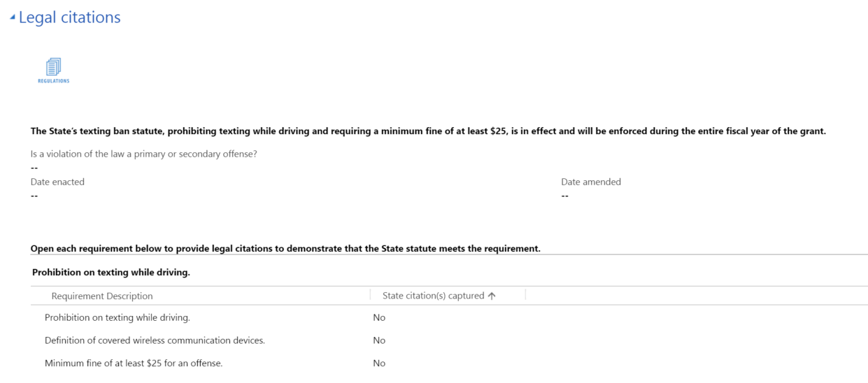Click "No" value for covered wireless devices row
Image resolution: width=868 pixels, height=383 pixels.
(379, 340)
